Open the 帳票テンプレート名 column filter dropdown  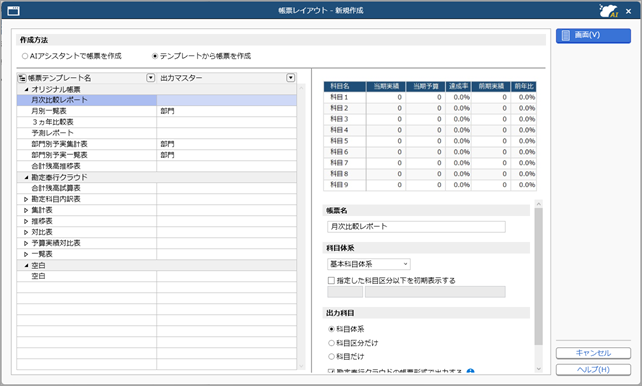(151, 78)
